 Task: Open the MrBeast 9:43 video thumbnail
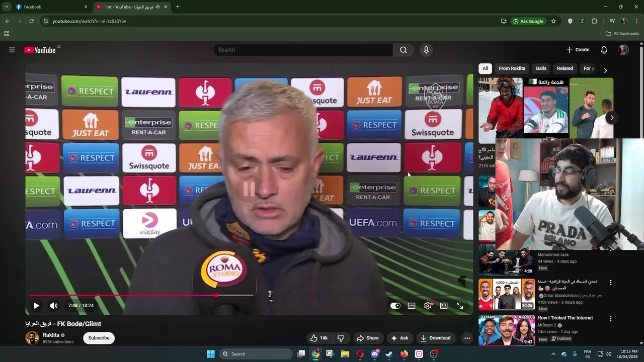point(507,330)
